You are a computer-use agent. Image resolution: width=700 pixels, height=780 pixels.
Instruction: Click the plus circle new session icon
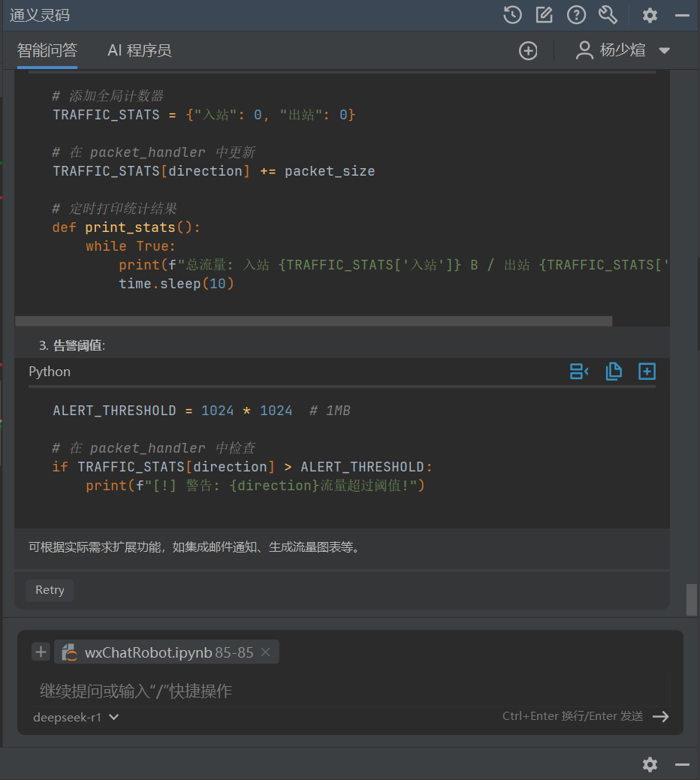pyautogui.click(x=528, y=51)
